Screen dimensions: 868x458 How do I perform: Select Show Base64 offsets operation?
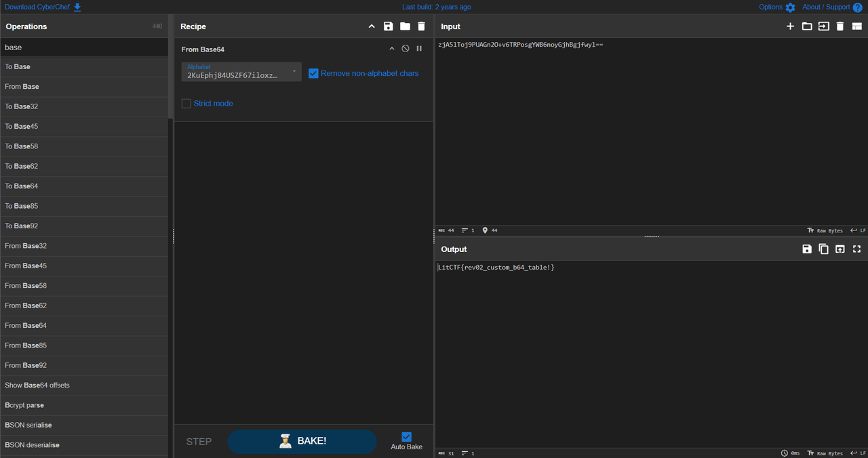tap(84, 386)
